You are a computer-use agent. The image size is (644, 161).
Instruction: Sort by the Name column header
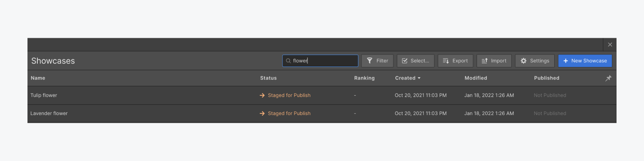(x=38, y=78)
